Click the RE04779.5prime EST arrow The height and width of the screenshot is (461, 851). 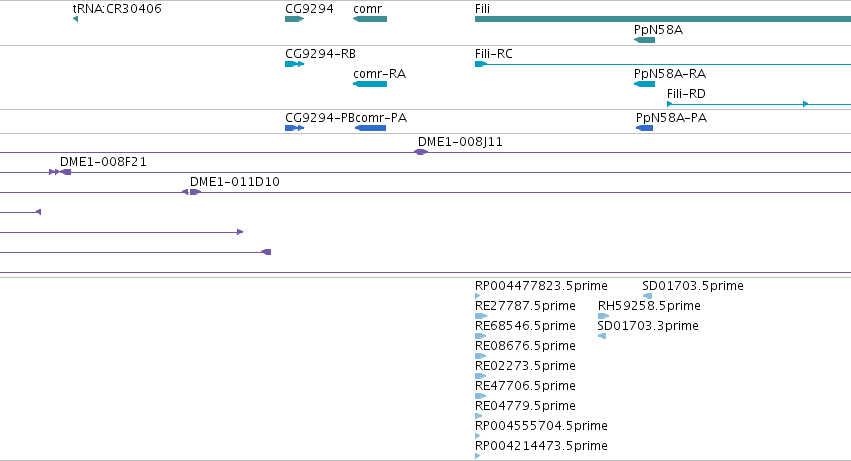click(x=479, y=416)
